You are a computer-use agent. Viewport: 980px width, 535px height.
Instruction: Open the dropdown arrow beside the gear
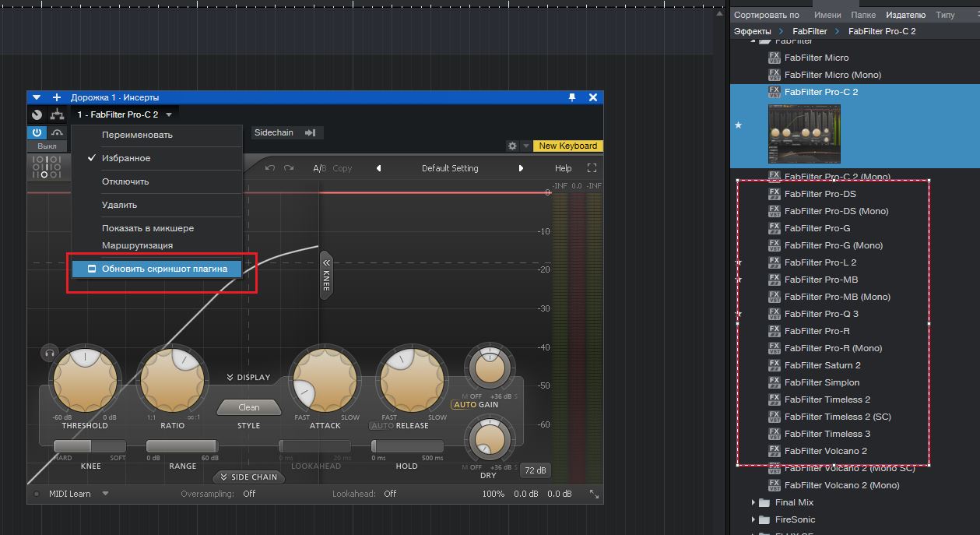pyautogui.click(x=526, y=146)
